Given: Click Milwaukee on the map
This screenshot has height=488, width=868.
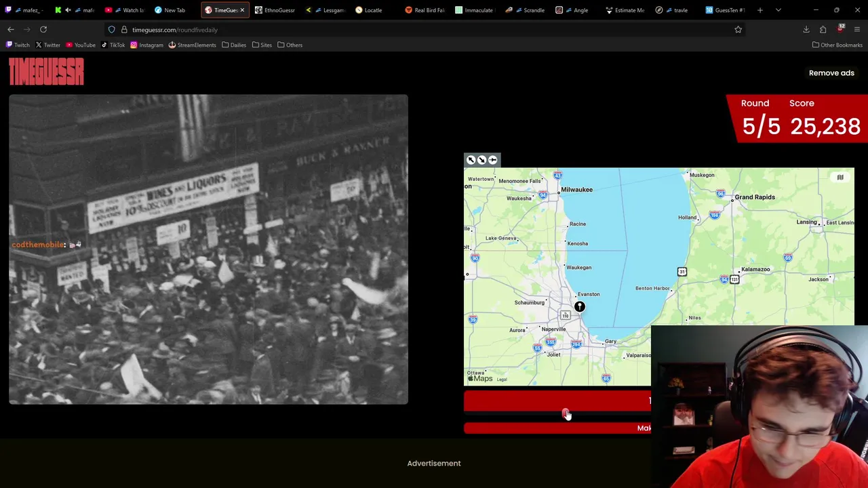Looking at the screenshot, I should (x=576, y=190).
